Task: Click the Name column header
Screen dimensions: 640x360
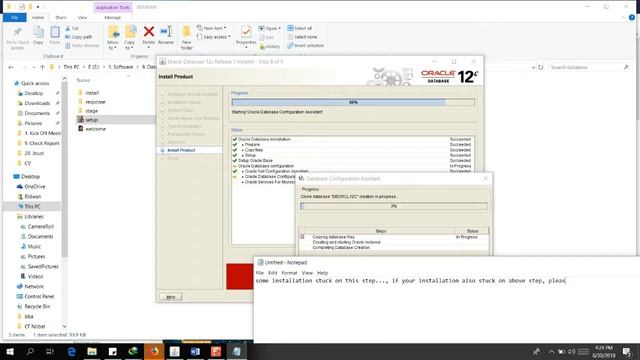Action: click(83, 80)
